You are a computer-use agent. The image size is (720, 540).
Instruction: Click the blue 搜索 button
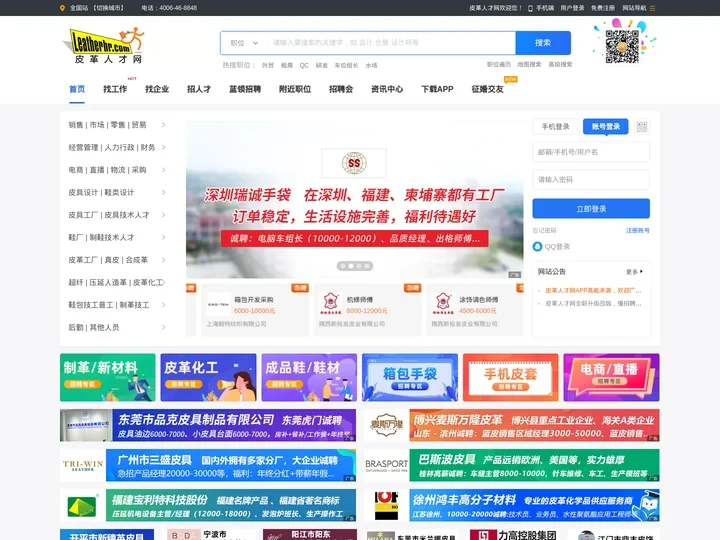pyautogui.click(x=543, y=43)
